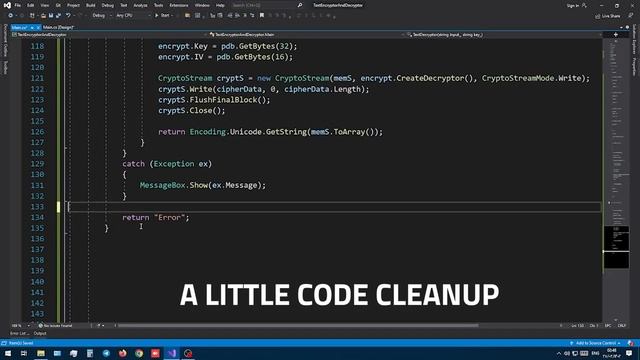Open the Windows action center icon
This screenshot has height=360, width=640.
tap(629, 353)
